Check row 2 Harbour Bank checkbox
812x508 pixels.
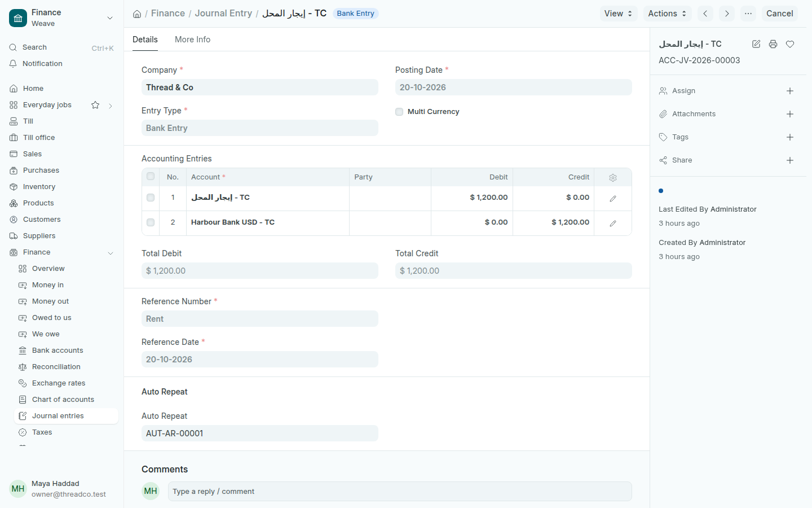pyautogui.click(x=151, y=222)
